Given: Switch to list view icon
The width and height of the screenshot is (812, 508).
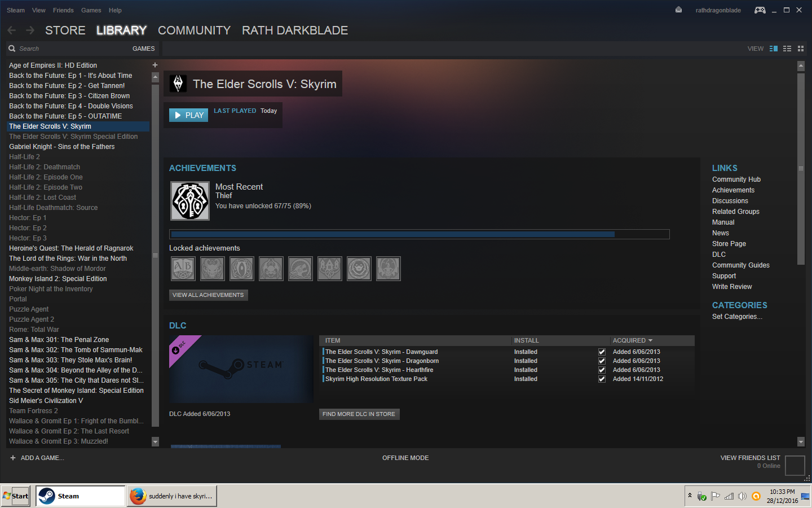Looking at the screenshot, I should pos(787,49).
